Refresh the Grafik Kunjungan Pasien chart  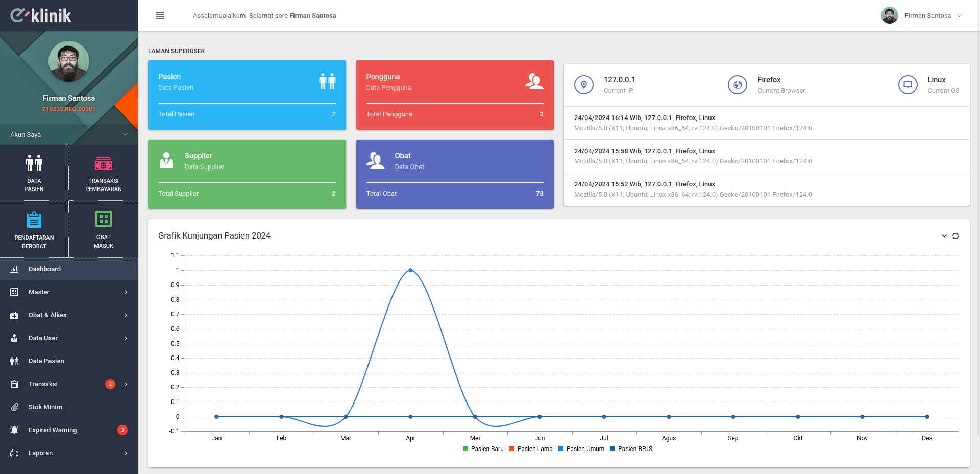point(955,236)
